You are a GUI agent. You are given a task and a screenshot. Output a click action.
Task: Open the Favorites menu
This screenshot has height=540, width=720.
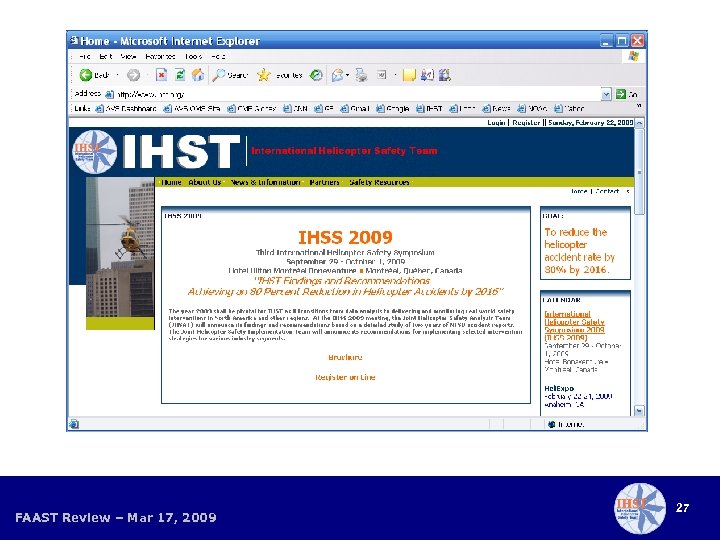160,56
